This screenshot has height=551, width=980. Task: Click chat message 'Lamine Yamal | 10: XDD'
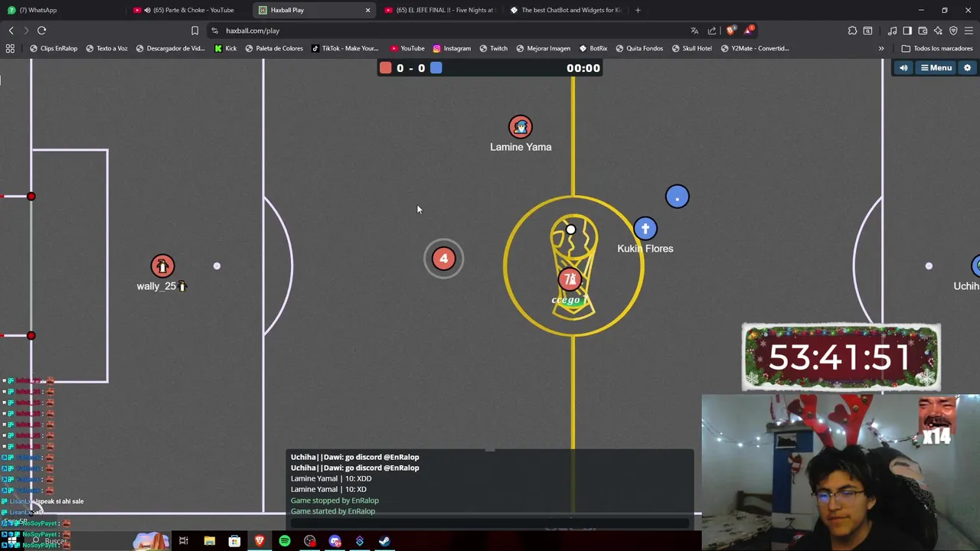click(x=331, y=478)
